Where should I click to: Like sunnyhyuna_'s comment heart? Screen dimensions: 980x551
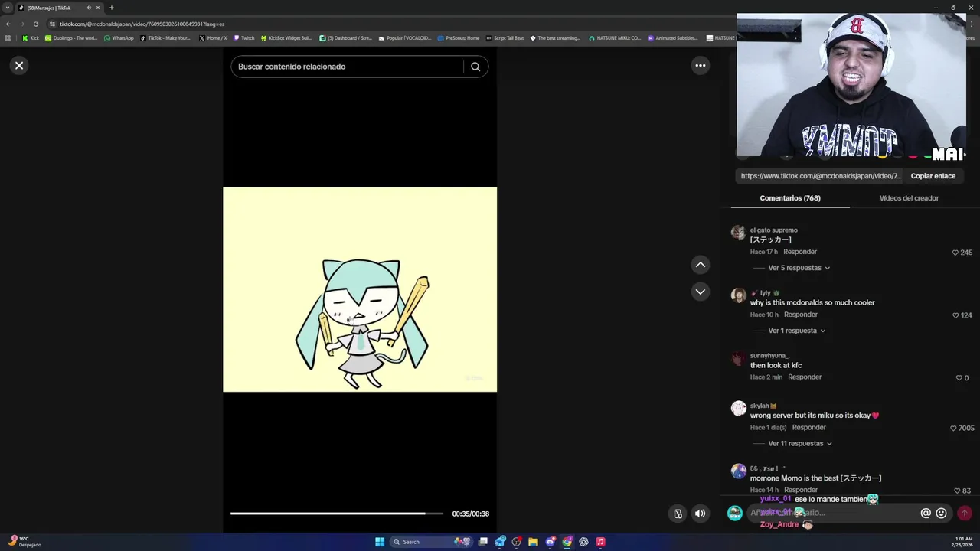click(959, 378)
